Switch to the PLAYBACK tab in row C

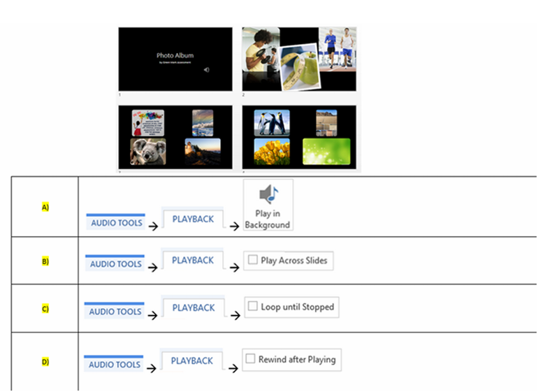click(194, 307)
